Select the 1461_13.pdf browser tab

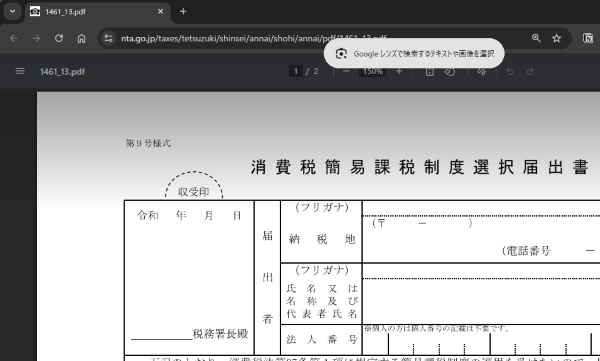click(98, 11)
